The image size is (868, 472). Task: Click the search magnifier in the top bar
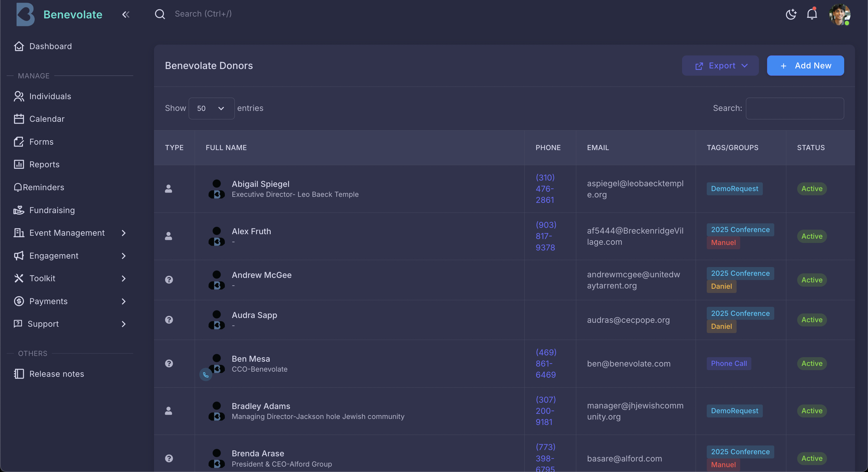point(160,14)
